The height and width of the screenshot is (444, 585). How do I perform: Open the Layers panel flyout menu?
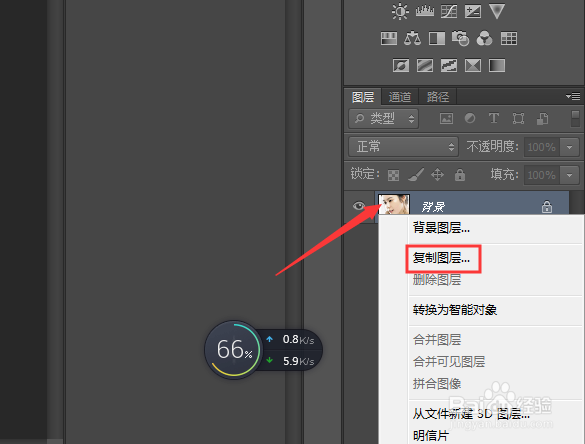point(573,97)
